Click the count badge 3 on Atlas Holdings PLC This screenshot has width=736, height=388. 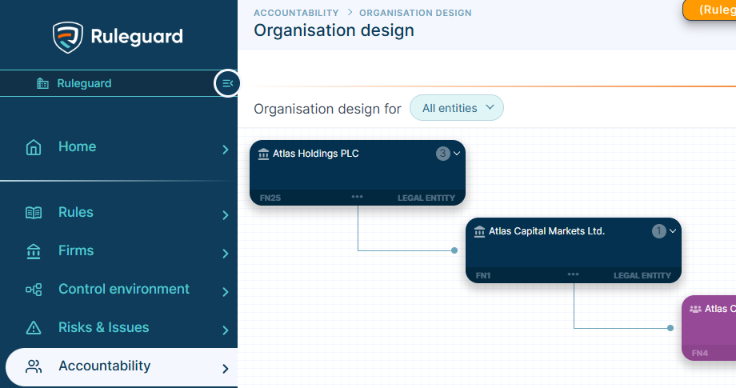pyautogui.click(x=443, y=153)
